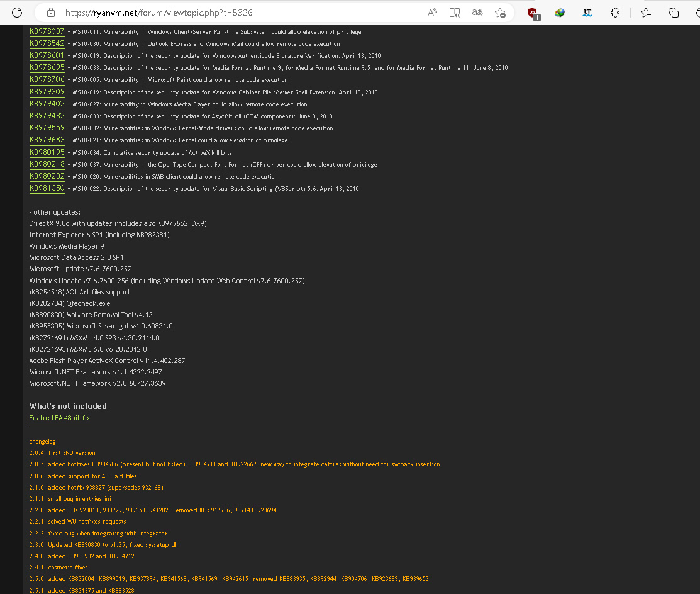700x594 pixels.
Task: Open the Collections icon
Action: click(673, 13)
